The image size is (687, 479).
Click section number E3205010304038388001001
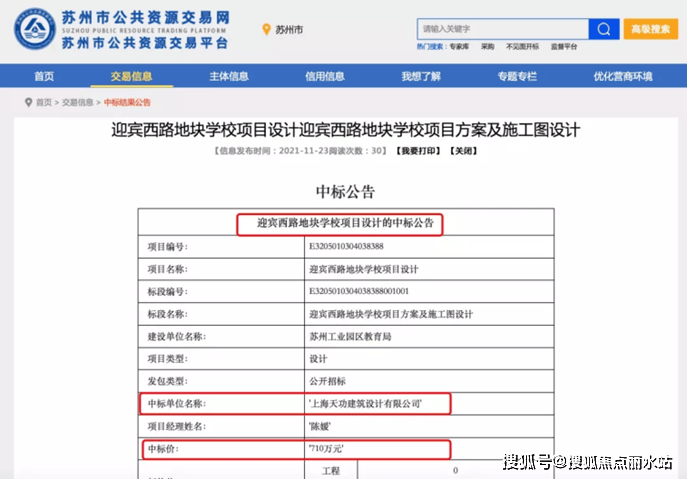(359, 291)
